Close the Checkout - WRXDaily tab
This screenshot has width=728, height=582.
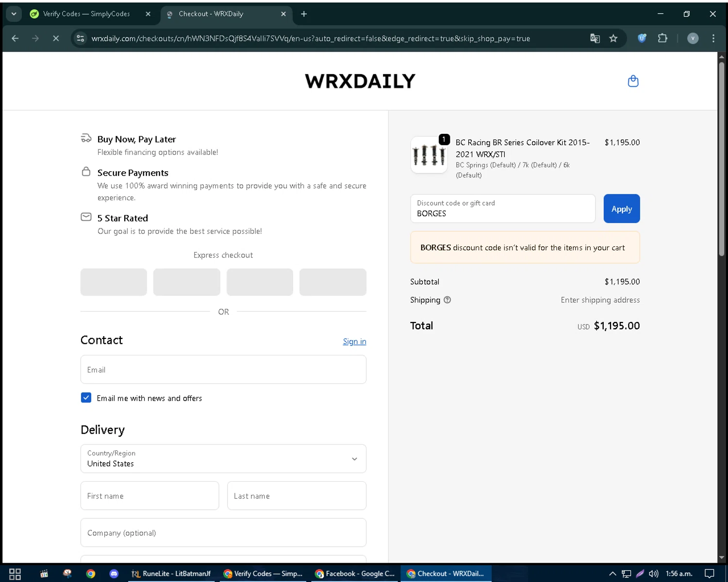pyautogui.click(x=283, y=14)
